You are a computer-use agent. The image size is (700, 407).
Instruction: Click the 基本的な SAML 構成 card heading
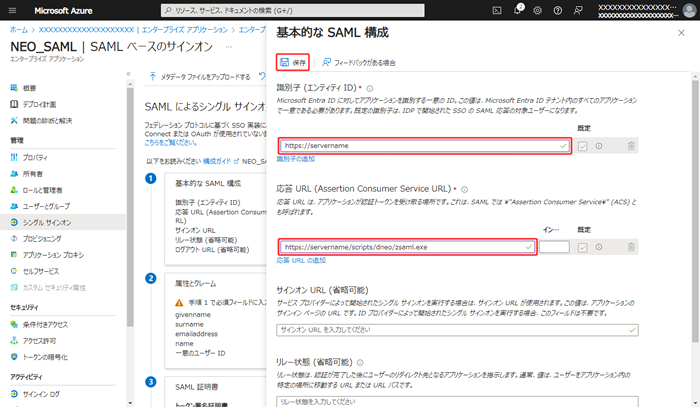pos(208,183)
